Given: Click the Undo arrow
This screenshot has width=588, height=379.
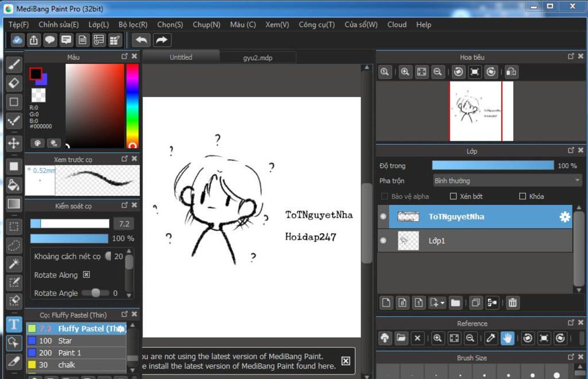Looking at the screenshot, I should click(x=141, y=40).
